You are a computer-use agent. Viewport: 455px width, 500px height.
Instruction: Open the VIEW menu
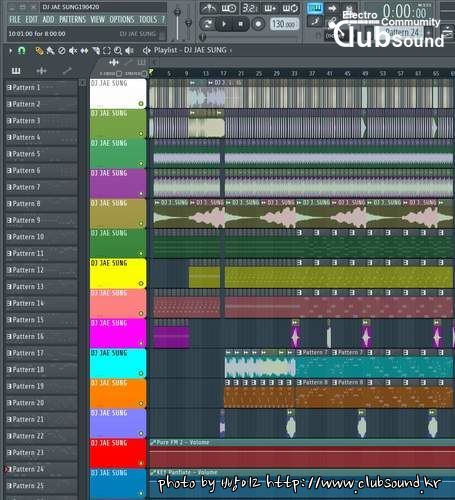tap(98, 20)
